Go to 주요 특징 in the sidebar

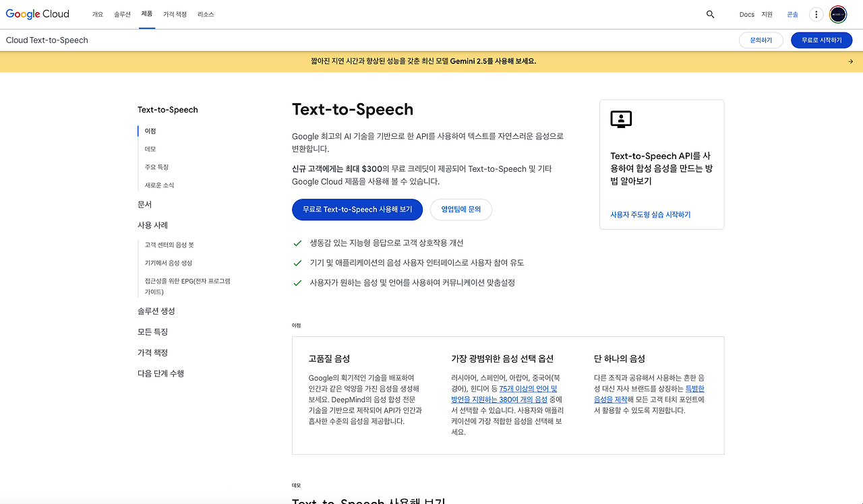tap(156, 167)
